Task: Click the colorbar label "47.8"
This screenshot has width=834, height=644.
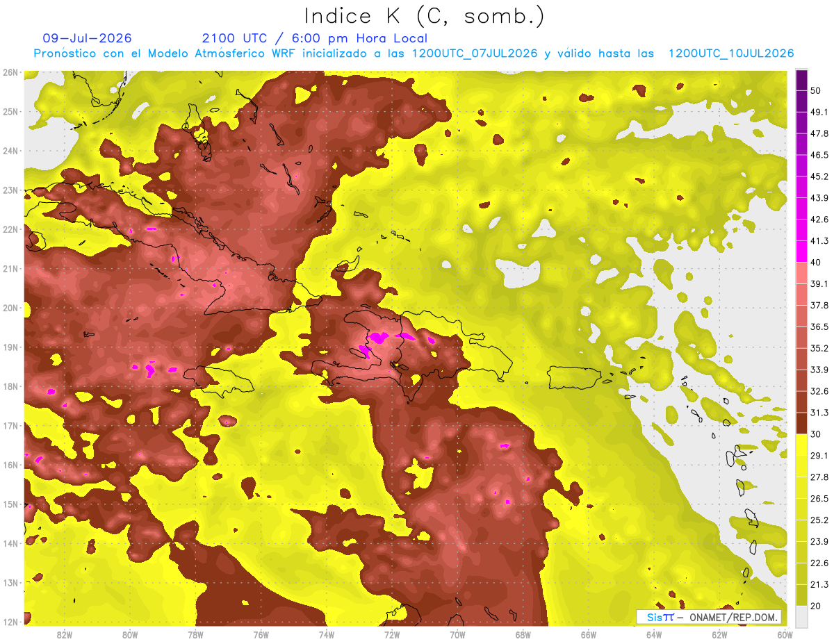Action: 819,133
